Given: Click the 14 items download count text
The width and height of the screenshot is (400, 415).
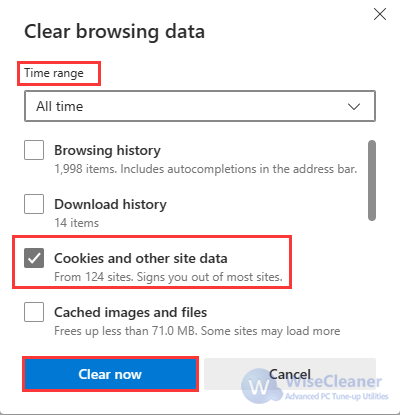Looking at the screenshot, I should pos(77,223).
